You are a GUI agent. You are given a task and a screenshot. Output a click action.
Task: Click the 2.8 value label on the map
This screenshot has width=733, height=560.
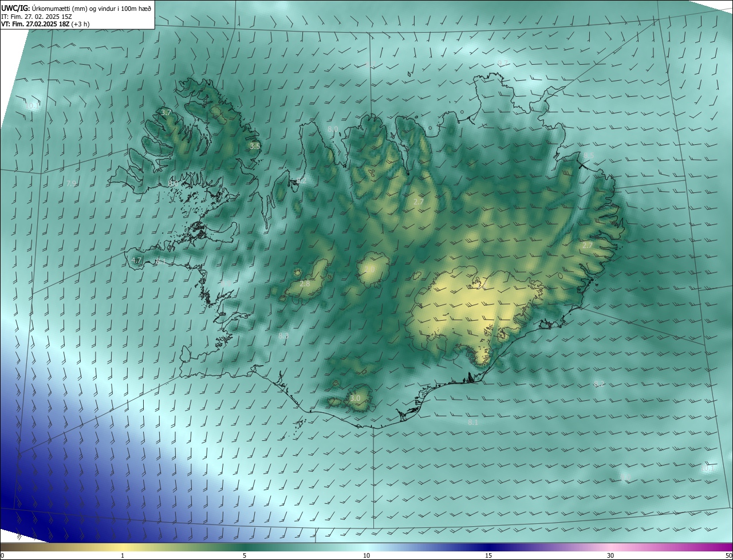point(305,283)
